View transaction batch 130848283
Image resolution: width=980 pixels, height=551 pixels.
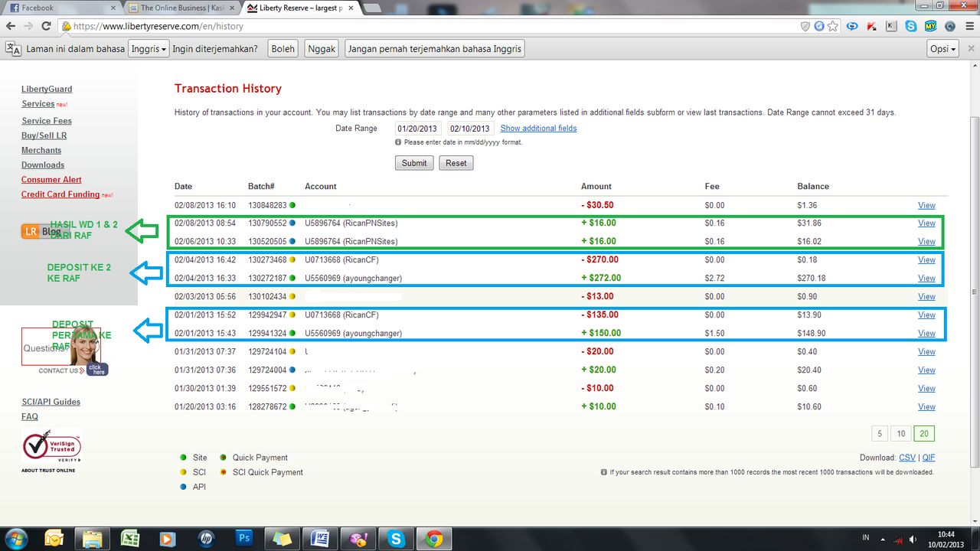pyautogui.click(x=926, y=205)
